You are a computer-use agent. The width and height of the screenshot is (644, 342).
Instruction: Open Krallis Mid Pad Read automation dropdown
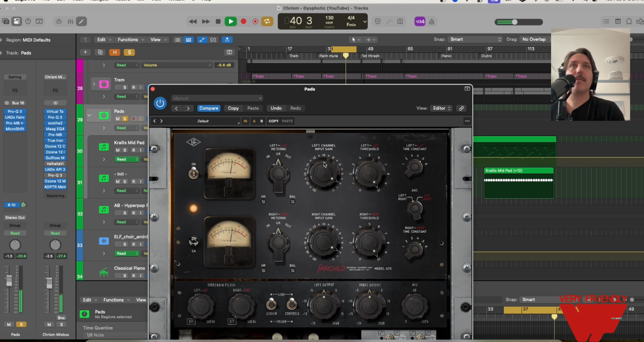click(127, 159)
